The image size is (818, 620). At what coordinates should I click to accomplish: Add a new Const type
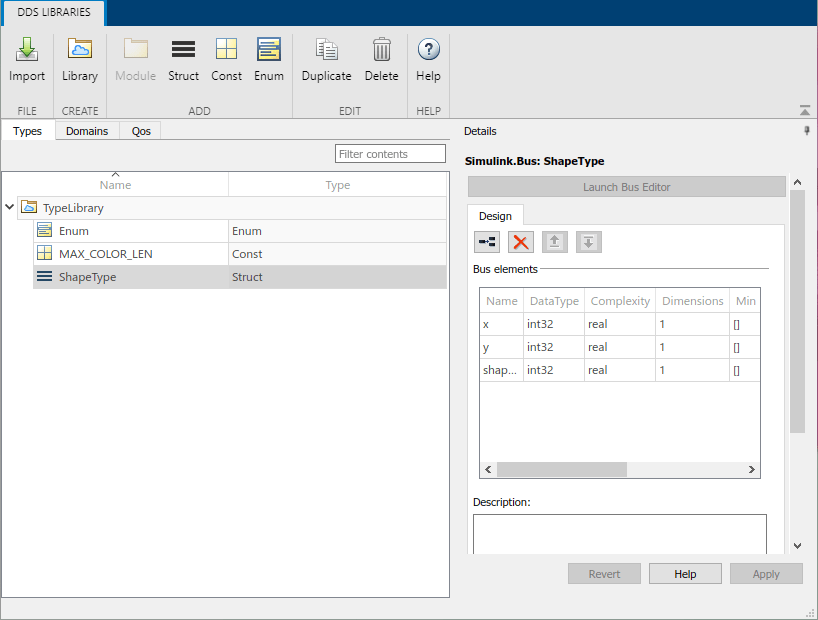pos(226,59)
